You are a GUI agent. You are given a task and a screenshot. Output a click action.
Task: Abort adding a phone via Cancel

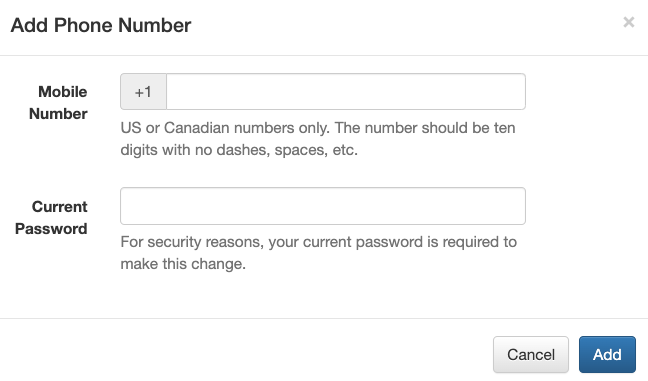[531, 355]
